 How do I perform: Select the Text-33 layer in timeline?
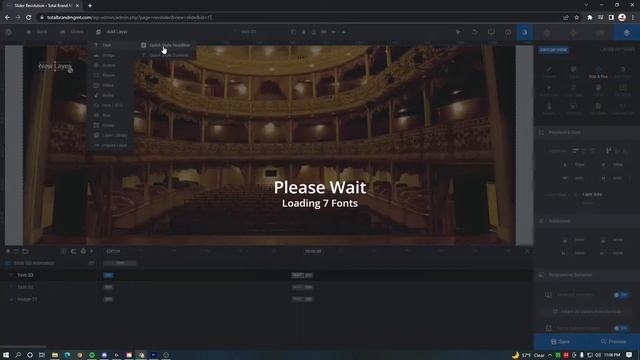[x=49, y=275]
